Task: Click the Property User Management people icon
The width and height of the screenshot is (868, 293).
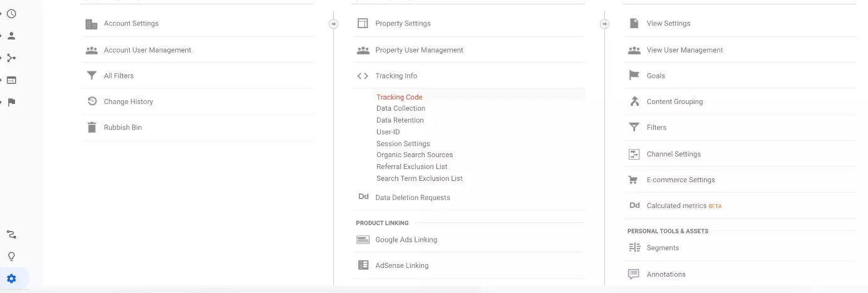Action: (363, 50)
